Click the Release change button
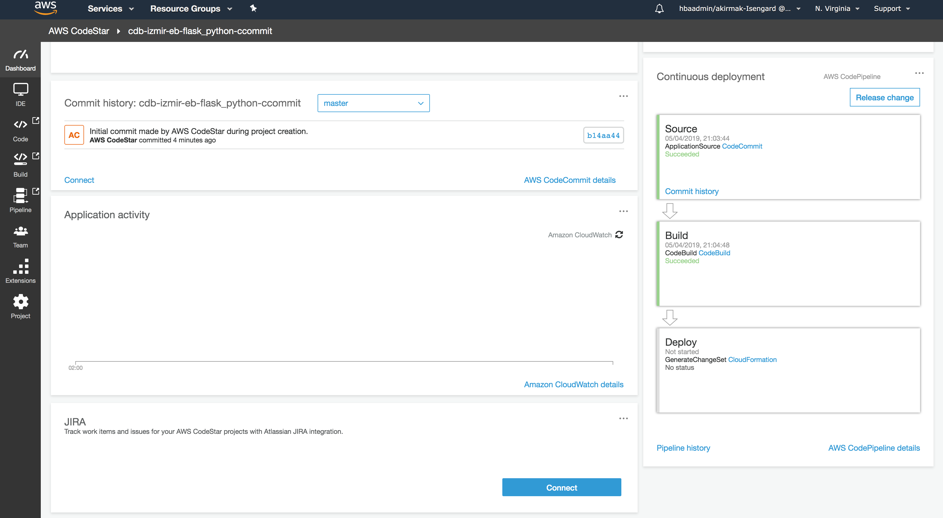 [x=885, y=97]
